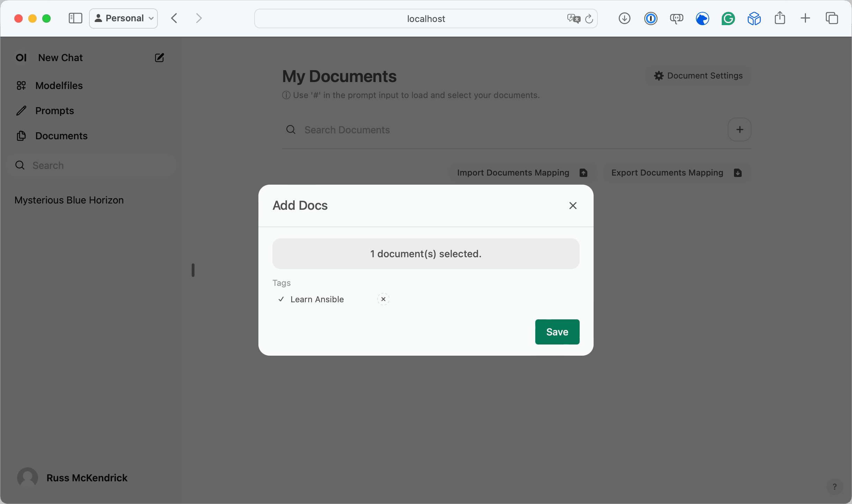852x504 pixels.
Task: Click the documents selected upload area
Action: 426,254
